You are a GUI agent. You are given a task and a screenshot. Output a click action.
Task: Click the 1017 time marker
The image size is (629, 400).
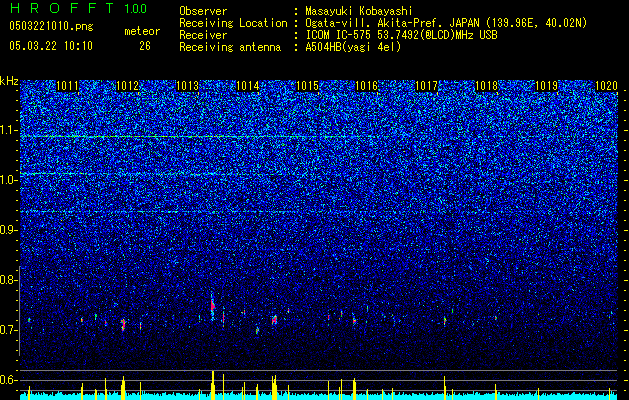pos(426,86)
